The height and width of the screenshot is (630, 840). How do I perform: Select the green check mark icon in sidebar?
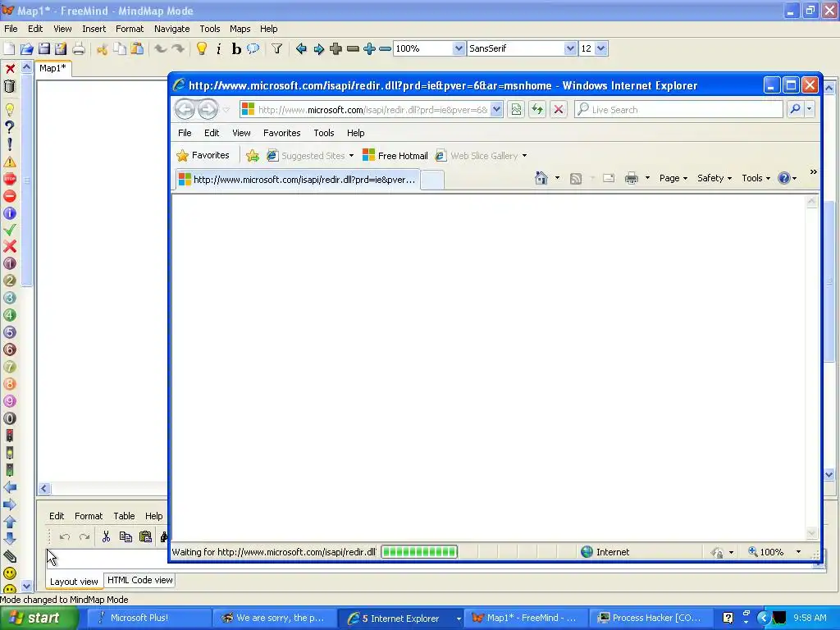[x=10, y=230]
